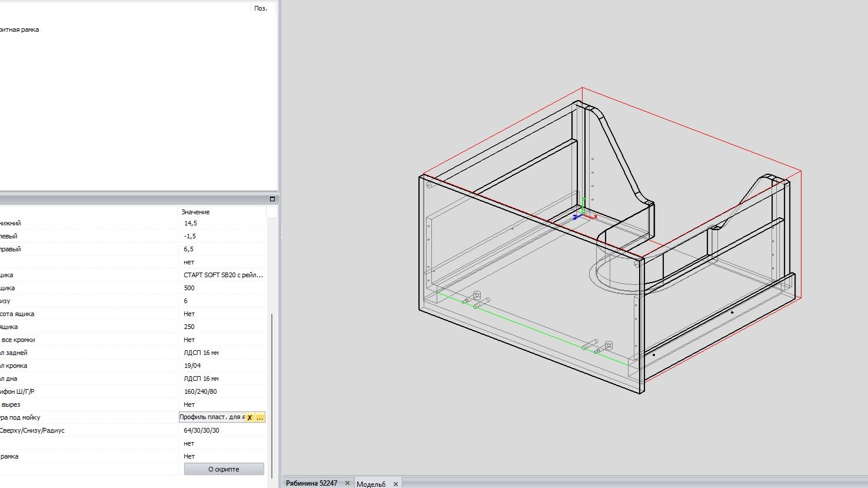Maximize the properties panel via square icon

pos(272,199)
